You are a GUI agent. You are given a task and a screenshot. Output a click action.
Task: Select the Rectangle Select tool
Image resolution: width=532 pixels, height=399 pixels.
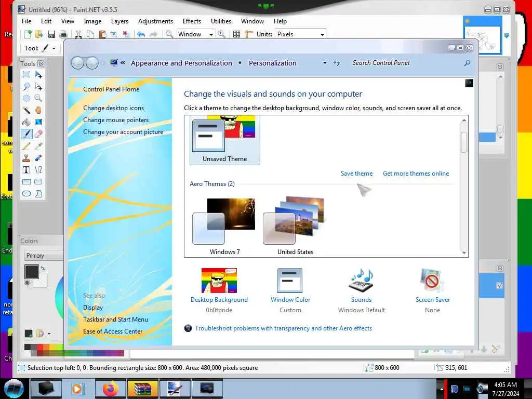click(x=26, y=74)
